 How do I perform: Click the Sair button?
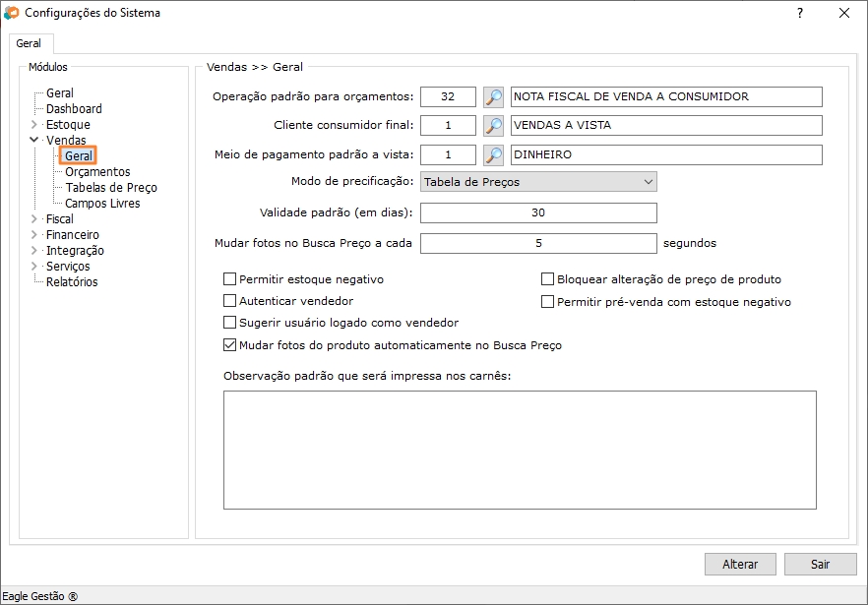[820, 565]
